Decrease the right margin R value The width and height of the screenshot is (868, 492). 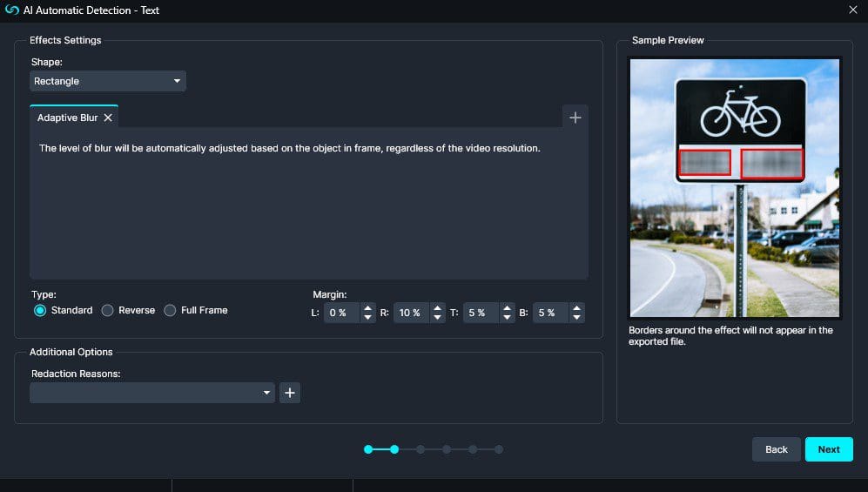tap(437, 318)
